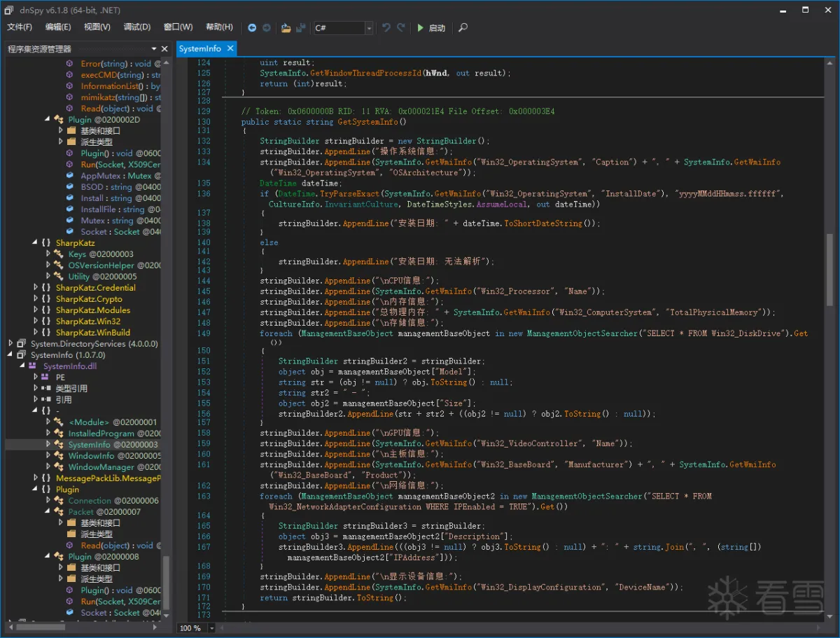Click the undo icon in toolbar
Viewport: 840px width, 638px height.
pos(386,28)
